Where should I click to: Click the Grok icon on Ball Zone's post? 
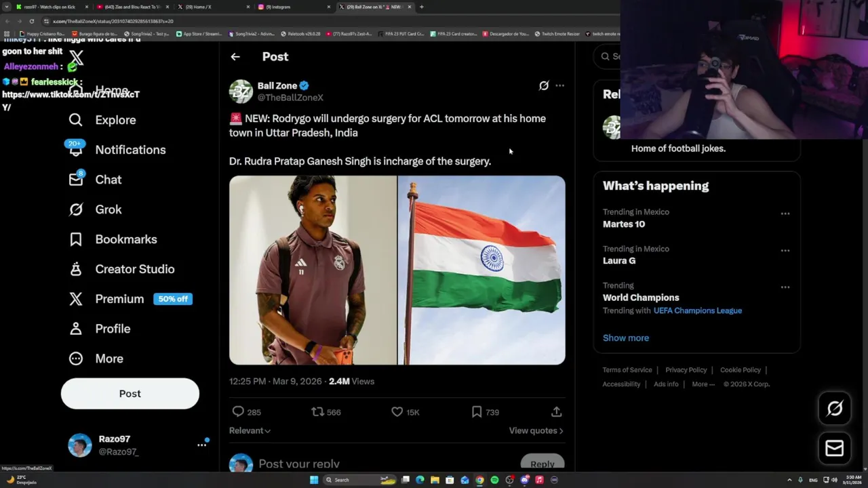[544, 85]
